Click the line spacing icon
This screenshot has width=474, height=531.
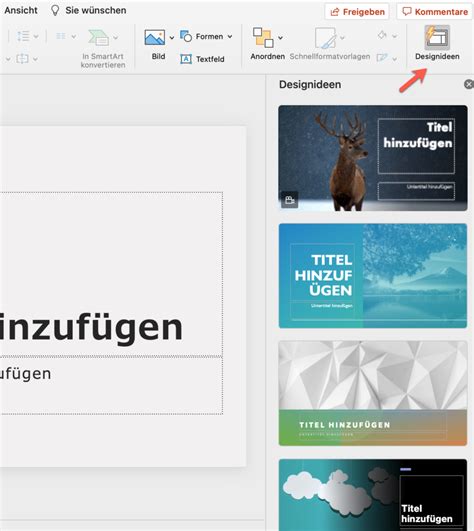tap(23, 36)
